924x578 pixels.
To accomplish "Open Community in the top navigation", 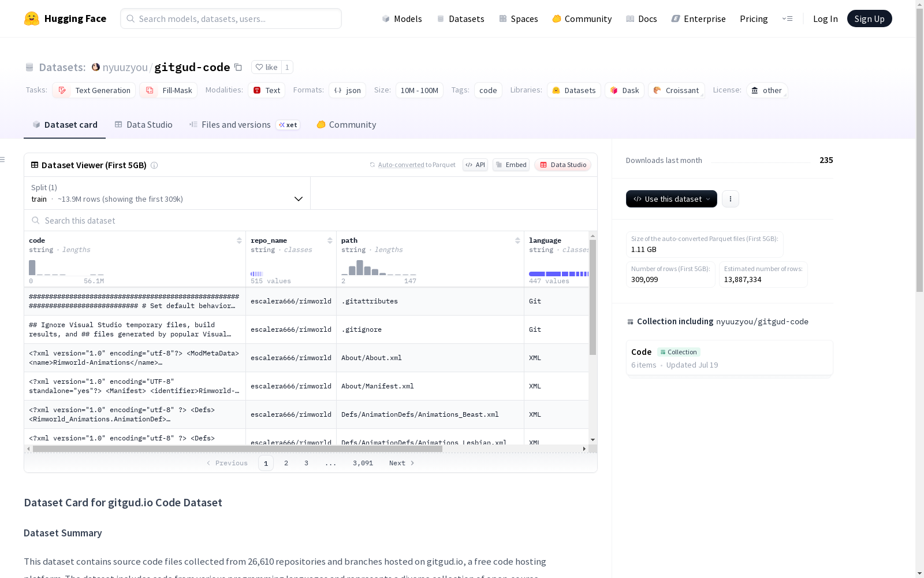I will 582,18.
